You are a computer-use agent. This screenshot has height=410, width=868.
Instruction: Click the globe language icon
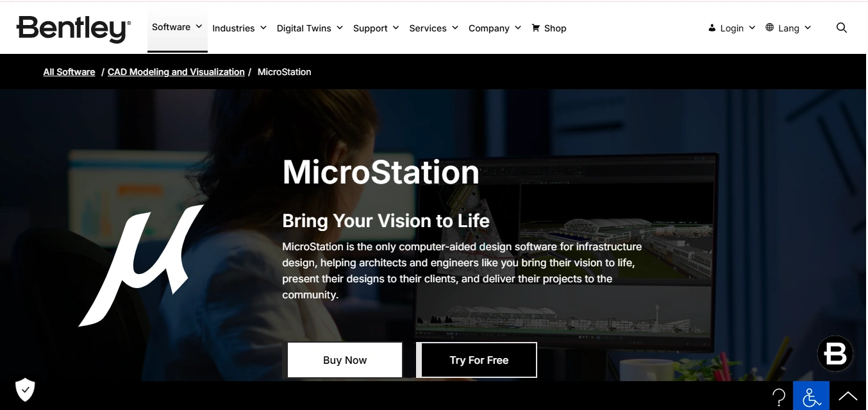click(x=769, y=28)
